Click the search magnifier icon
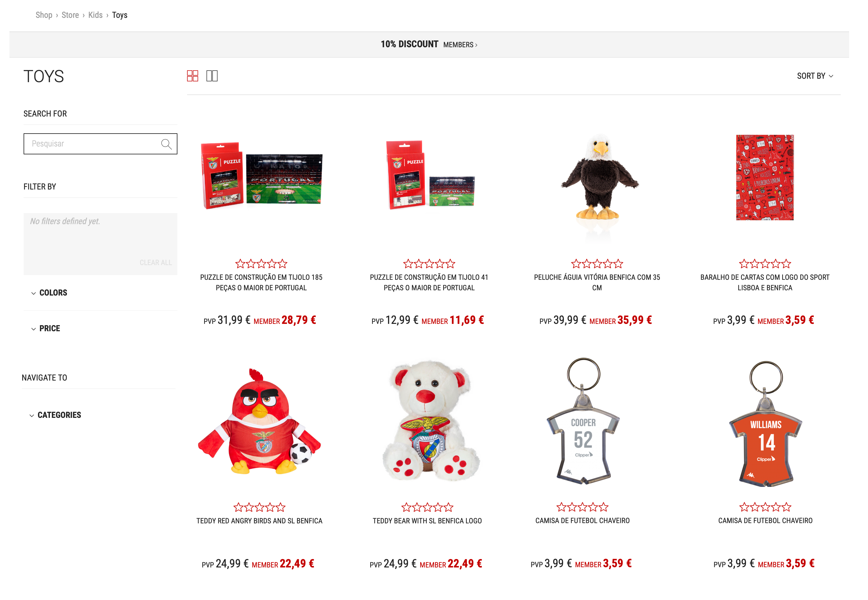Screen dimensions: 868x600 [166, 144]
